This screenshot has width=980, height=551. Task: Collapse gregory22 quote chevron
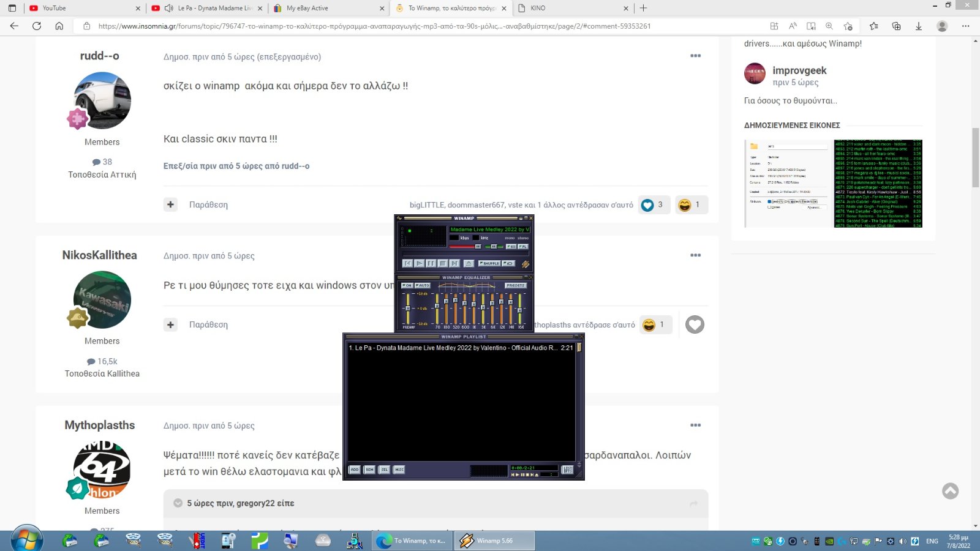178,503
